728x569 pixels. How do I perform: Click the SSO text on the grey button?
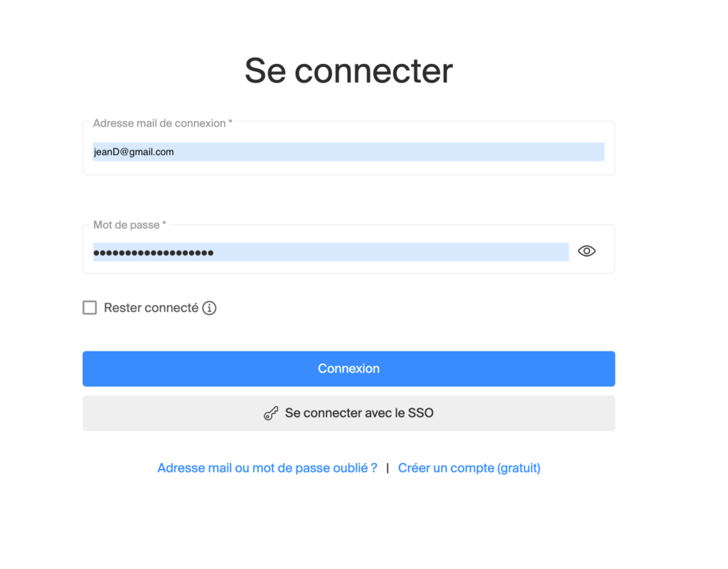pos(421,413)
